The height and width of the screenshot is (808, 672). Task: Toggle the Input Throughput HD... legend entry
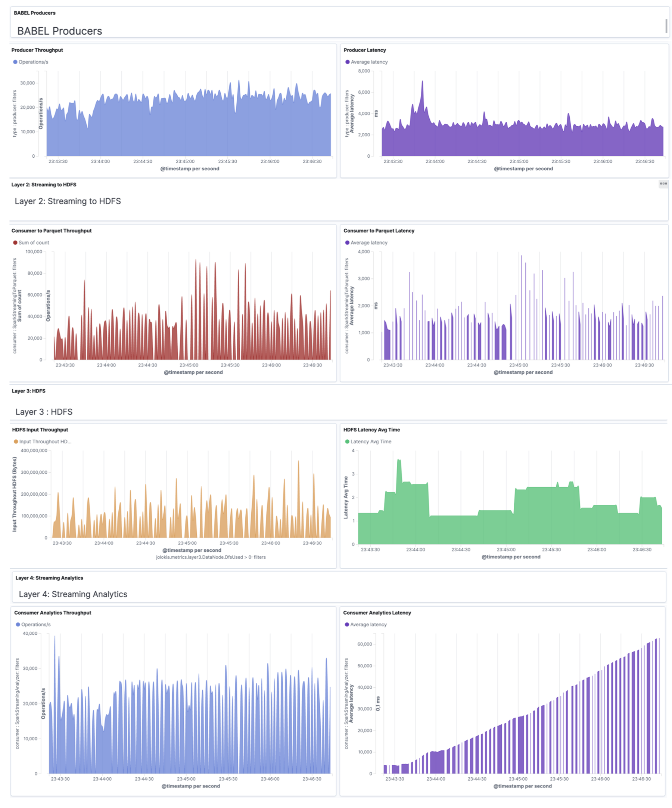tap(42, 442)
